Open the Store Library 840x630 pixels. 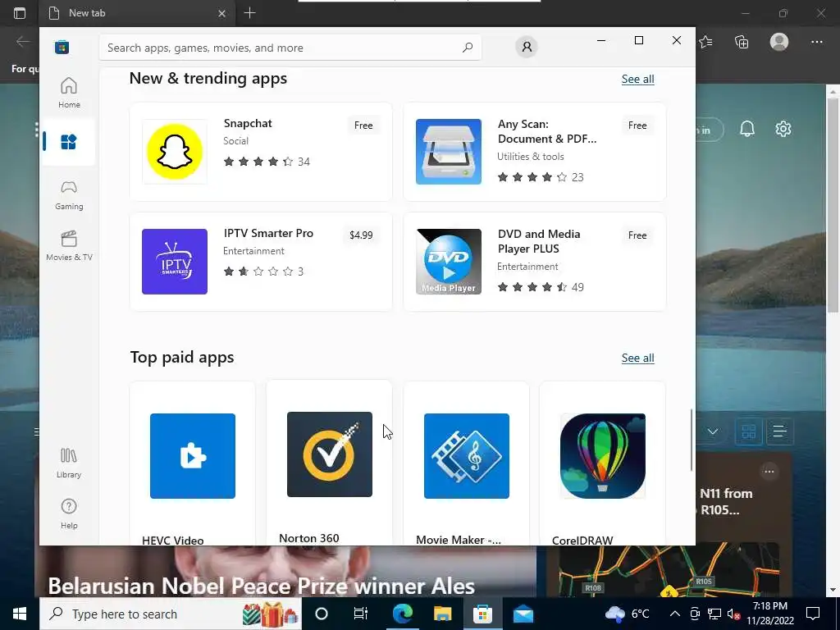pos(69,463)
